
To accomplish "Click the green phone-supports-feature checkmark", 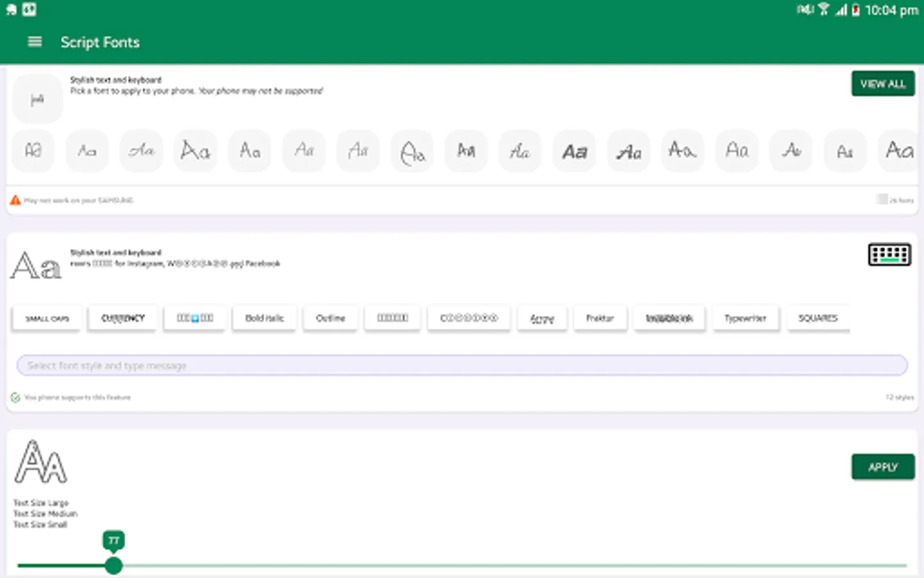I will tap(15, 398).
